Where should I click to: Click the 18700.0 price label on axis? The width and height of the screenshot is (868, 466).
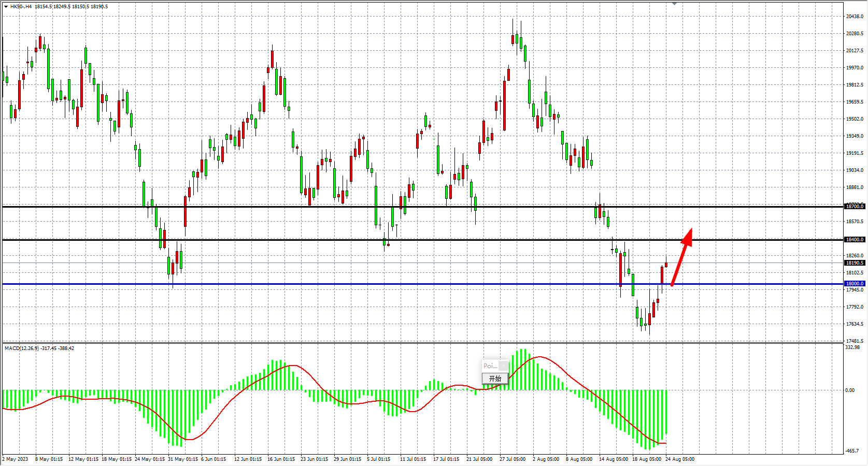[x=855, y=207]
